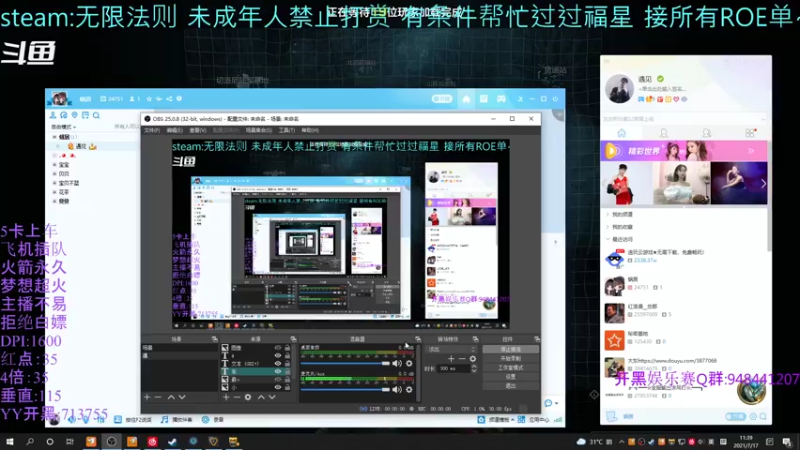Toggle visibility of 文本 (GDI+) source
The height and width of the screenshot is (450, 800).
pyautogui.click(x=278, y=364)
